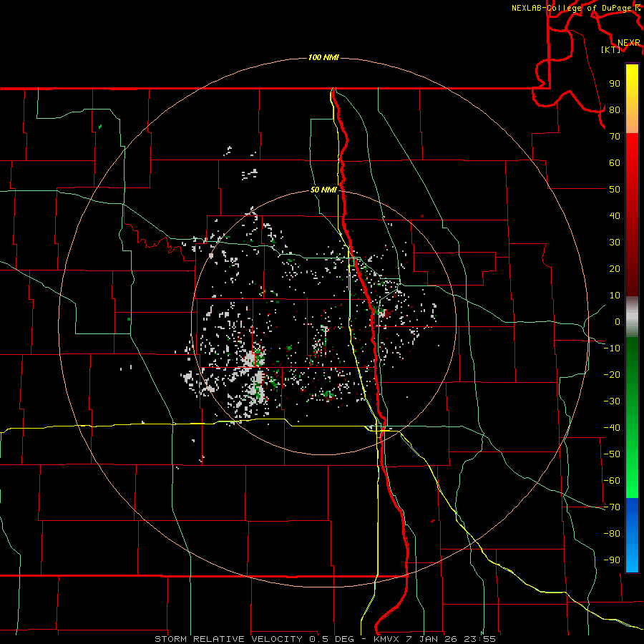
Task: Click the 100 NMI range ring label
Action: tap(323, 57)
